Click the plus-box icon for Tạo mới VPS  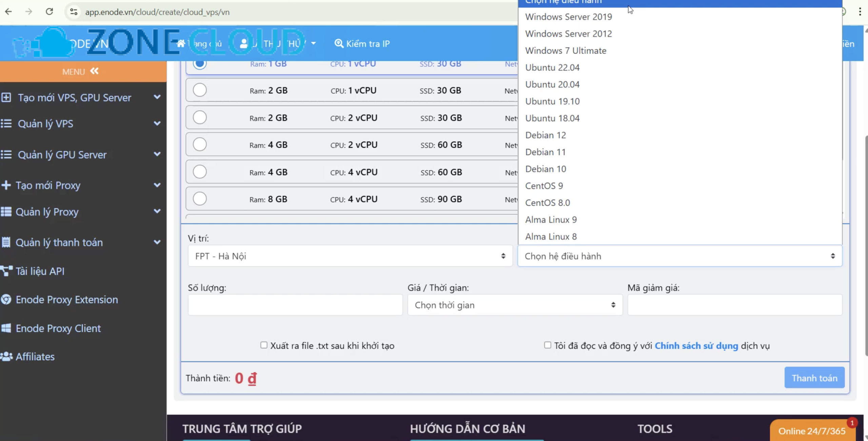tap(6, 98)
